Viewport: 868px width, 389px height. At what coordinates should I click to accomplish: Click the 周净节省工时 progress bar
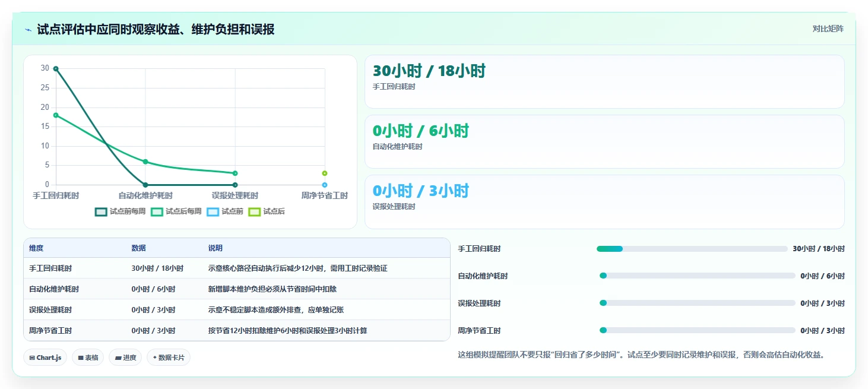[697, 330]
